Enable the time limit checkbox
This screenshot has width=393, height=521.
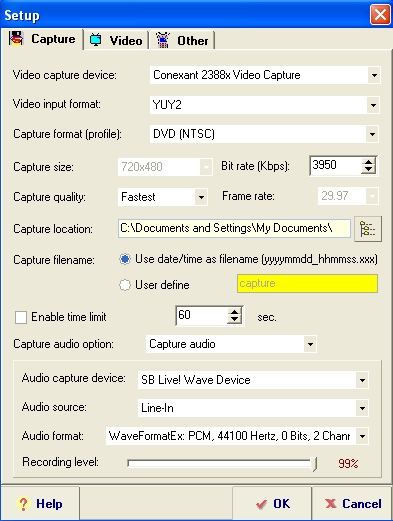21,317
